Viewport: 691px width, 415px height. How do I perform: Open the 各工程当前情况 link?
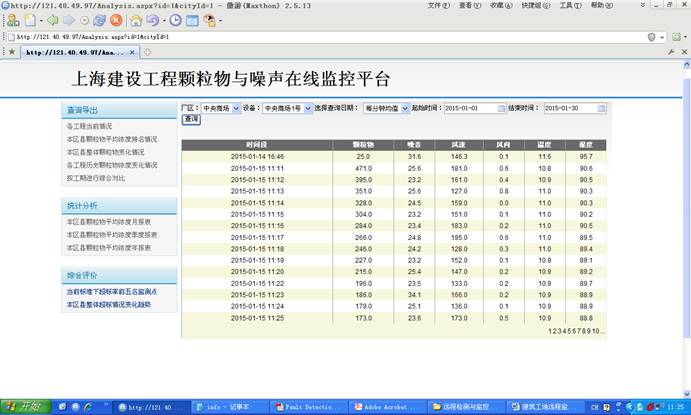(x=90, y=127)
